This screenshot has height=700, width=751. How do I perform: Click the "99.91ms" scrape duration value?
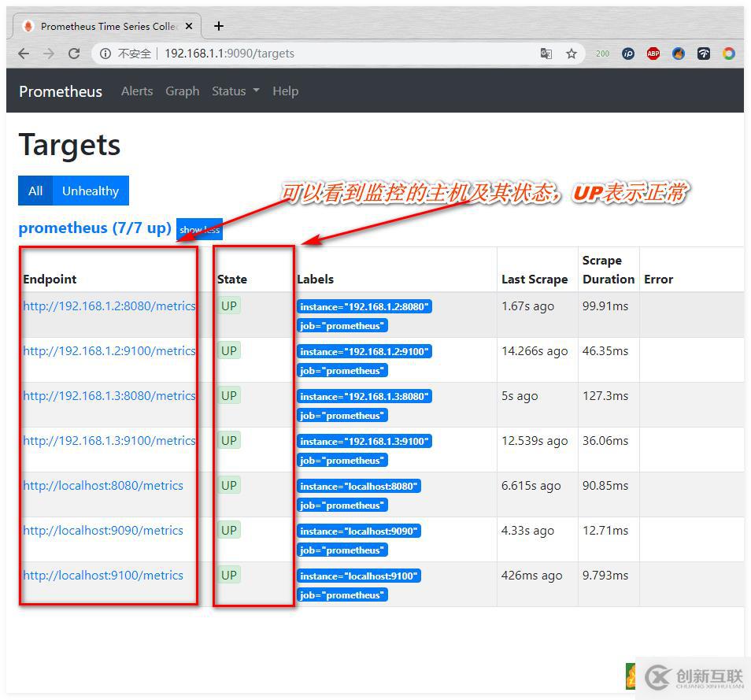point(605,306)
